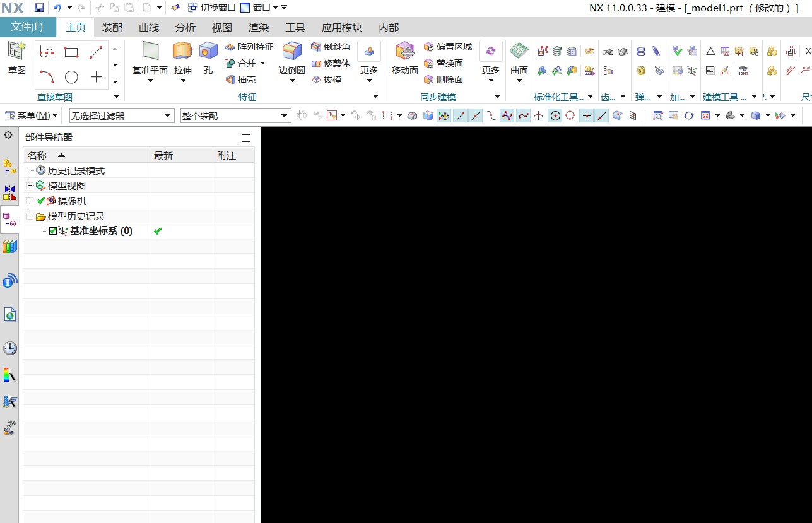Open the Reuse Library sidebar tab

pyautogui.click(x=9, y=246)
